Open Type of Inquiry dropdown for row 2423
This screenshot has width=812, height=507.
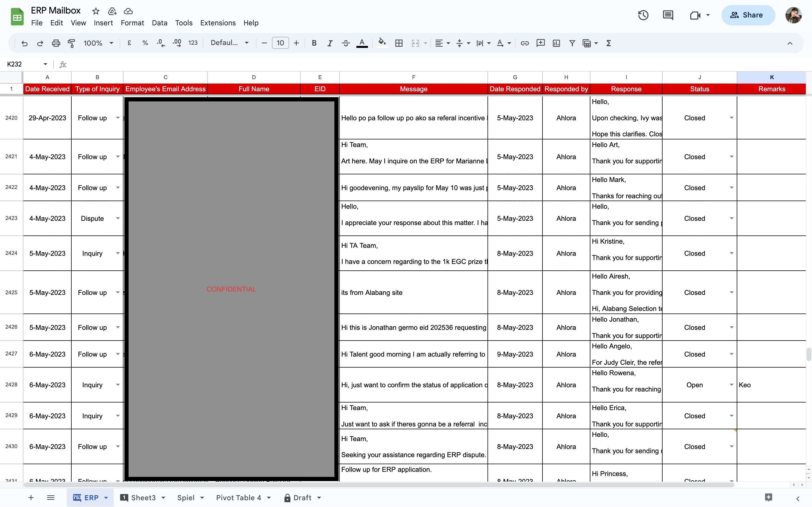[x=118, y=218]
